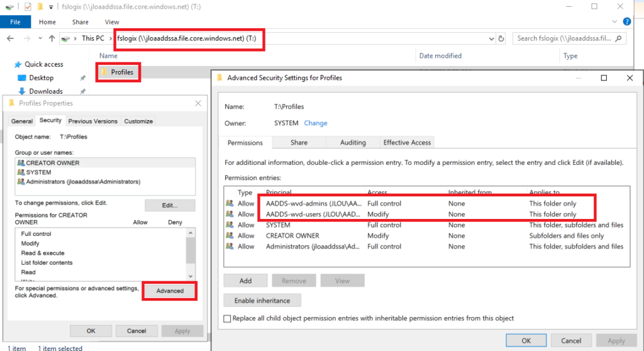The height and width of the screenshot is (351, 644).
Task: Select CREATOR OWNER permission entry row
Action: (426, 235)
